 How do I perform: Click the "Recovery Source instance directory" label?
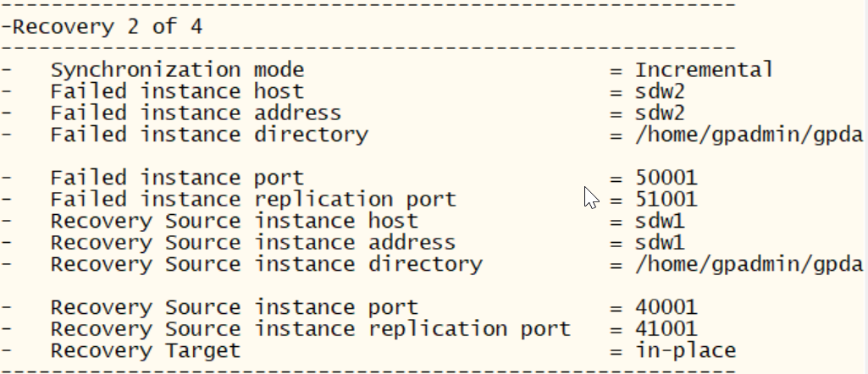pyautogui.click(x=266, y=264)
